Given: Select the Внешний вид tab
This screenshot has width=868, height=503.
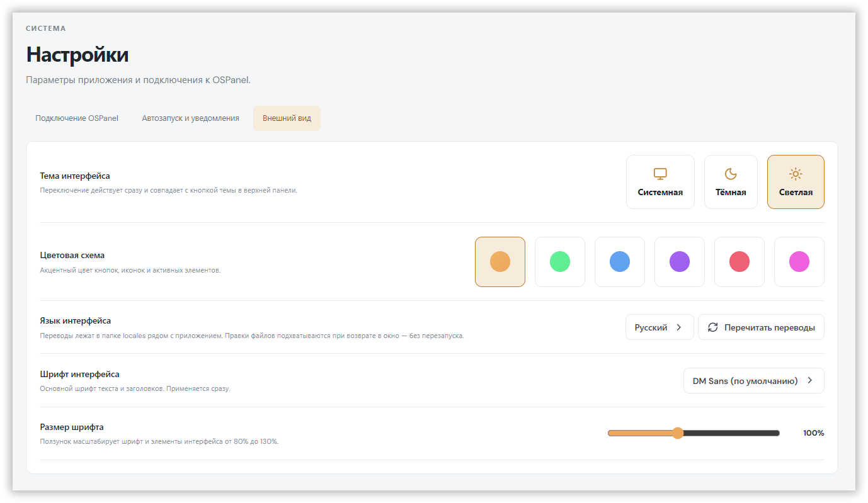Looking at the screenshot, I should 287,118.
